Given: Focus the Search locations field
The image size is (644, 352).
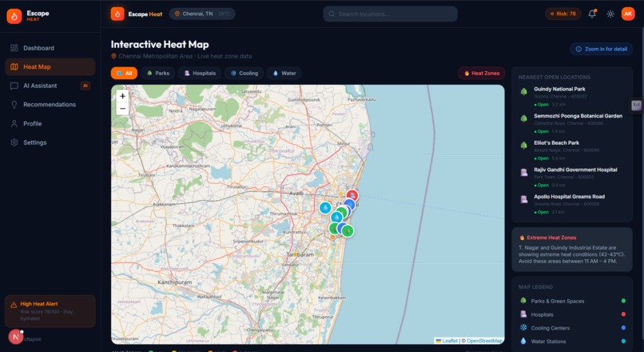Looking at the screenshot, I should tap(390, 14).
